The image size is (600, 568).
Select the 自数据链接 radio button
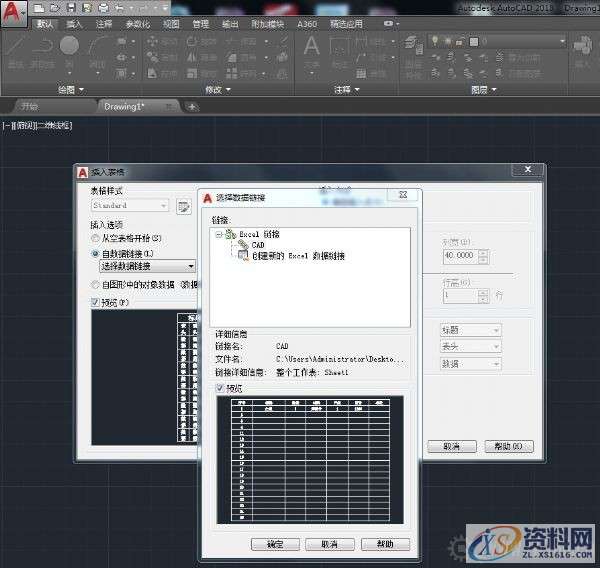click(x=95, y=254)
